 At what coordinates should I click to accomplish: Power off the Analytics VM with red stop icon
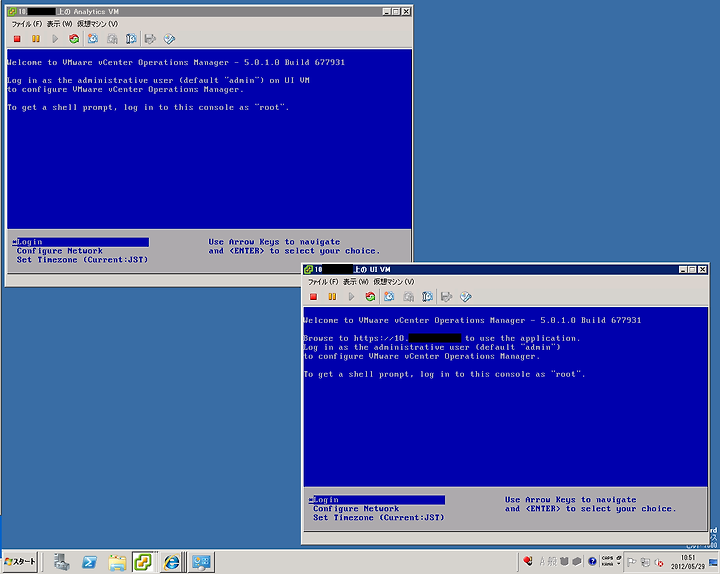pos(17,39)
